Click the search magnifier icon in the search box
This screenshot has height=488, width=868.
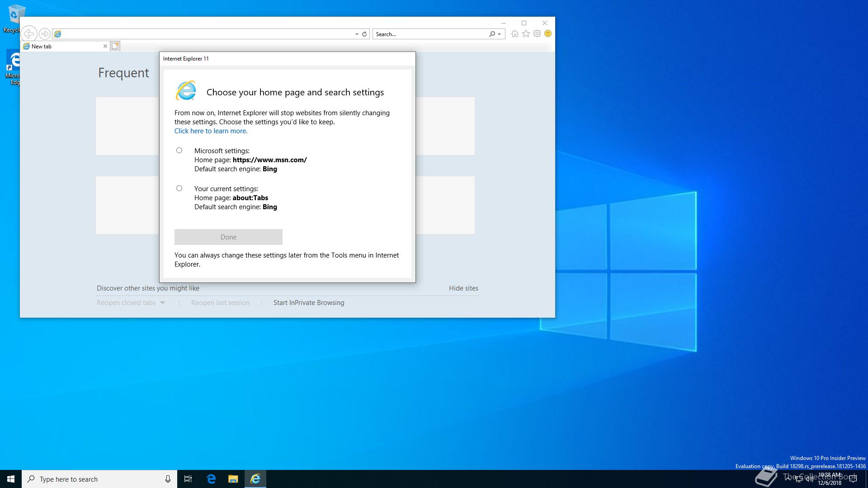coord(492,34)
